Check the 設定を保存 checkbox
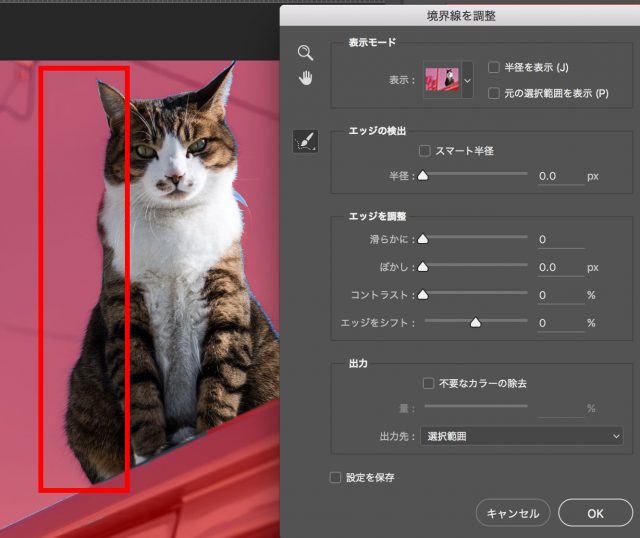The height and width of the screenshot is (538, 640). click(336, 477)
